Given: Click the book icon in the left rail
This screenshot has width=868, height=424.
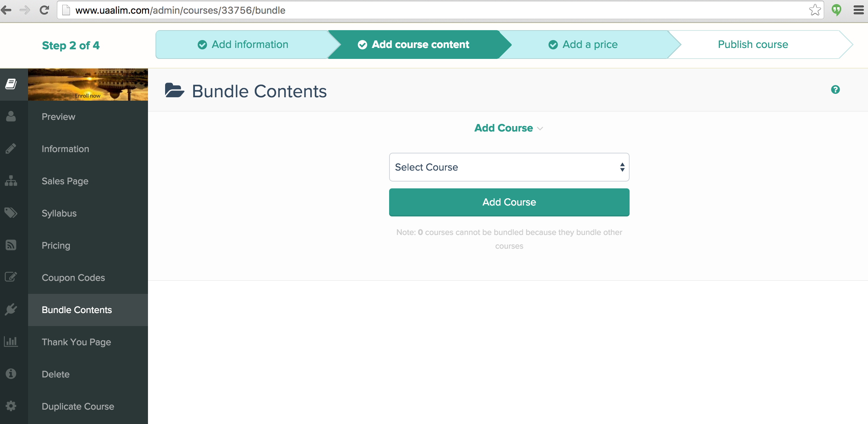Looking at the screenshot, I should 11,84.
